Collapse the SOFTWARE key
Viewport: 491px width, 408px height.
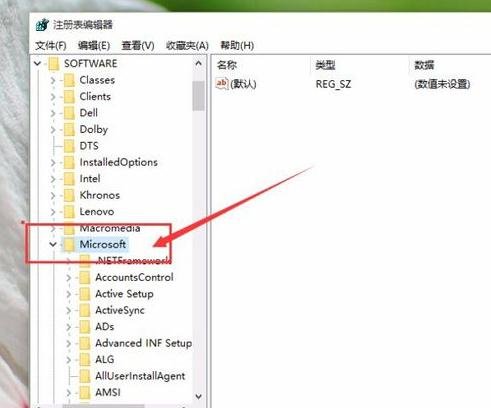coord(38,63)
